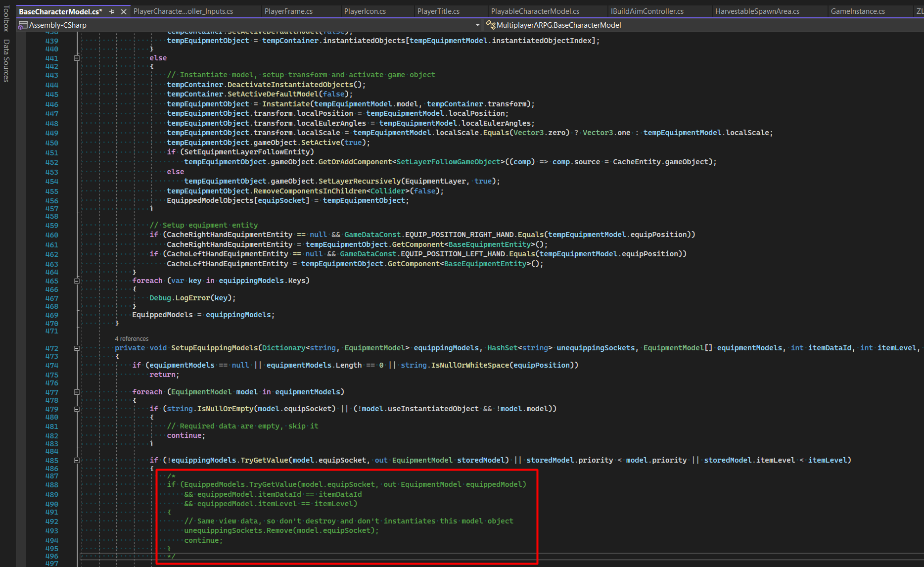Click the 4 references CodeLens link
The height and width of the screenshot is (567, 924).
(131, 338)
